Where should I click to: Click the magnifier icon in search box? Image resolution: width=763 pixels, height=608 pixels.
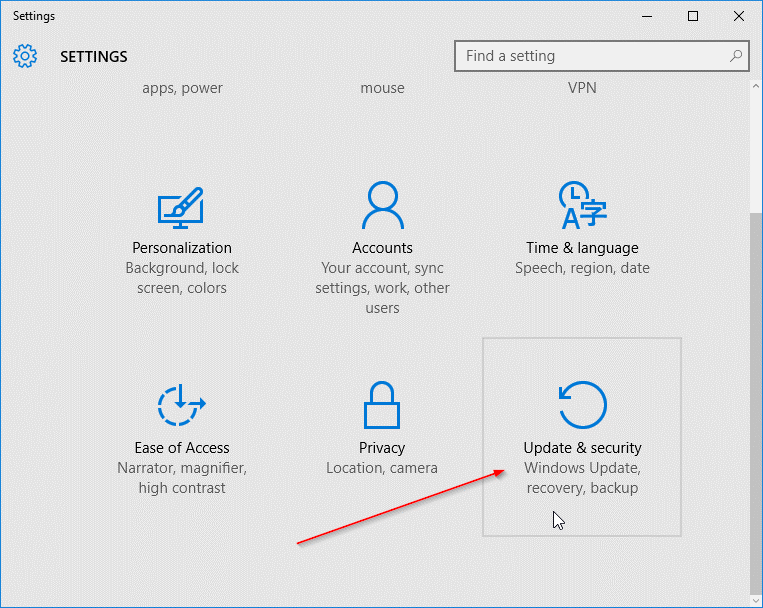click(735, 56)
